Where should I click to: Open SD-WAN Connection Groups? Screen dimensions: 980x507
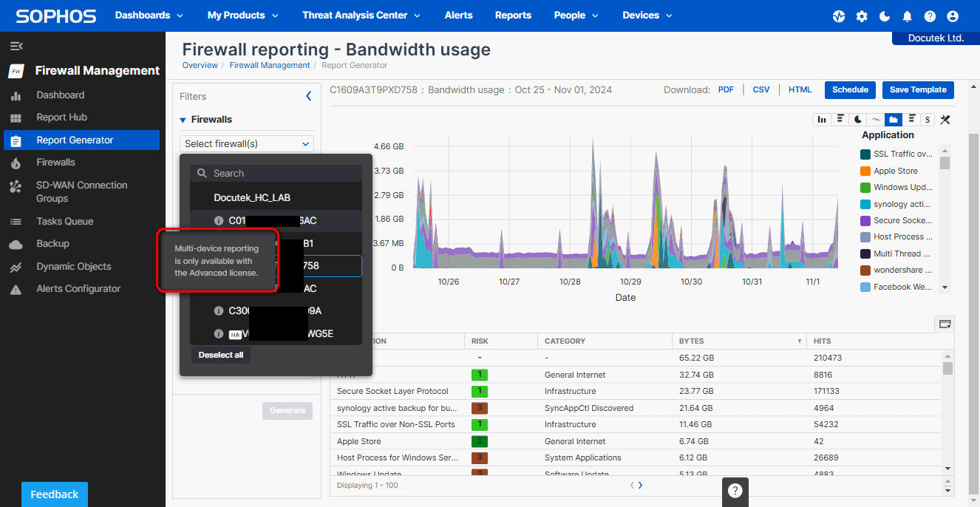click(81, 191)
